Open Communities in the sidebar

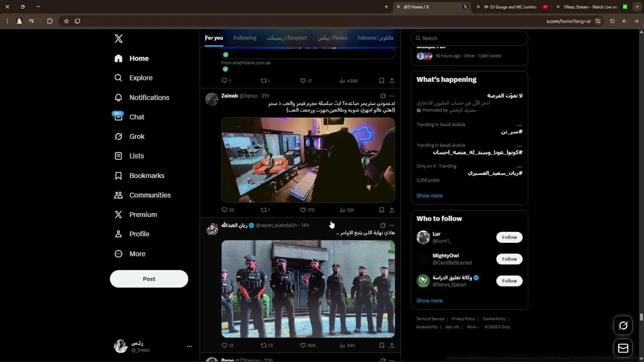[143, 195]
